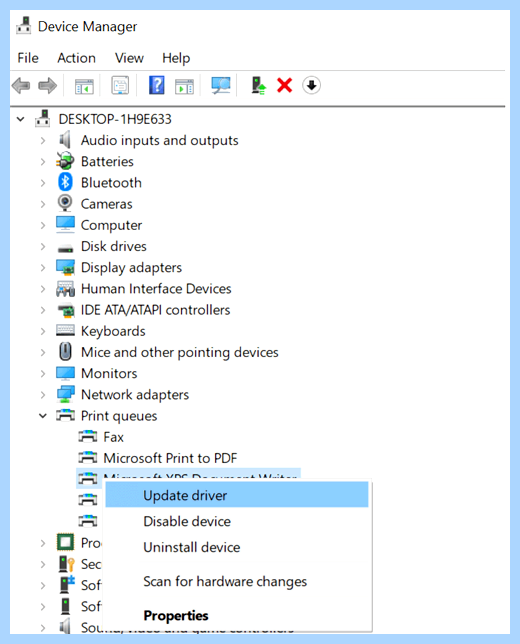Viewport: 520px width, 644px height.
Task: Open Properties from the context menu
Action: point(237,615)
